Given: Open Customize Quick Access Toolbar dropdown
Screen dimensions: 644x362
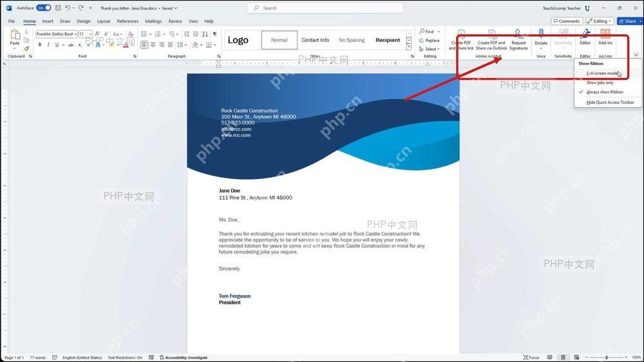Looking at the screenshot, I should (91, 8).
